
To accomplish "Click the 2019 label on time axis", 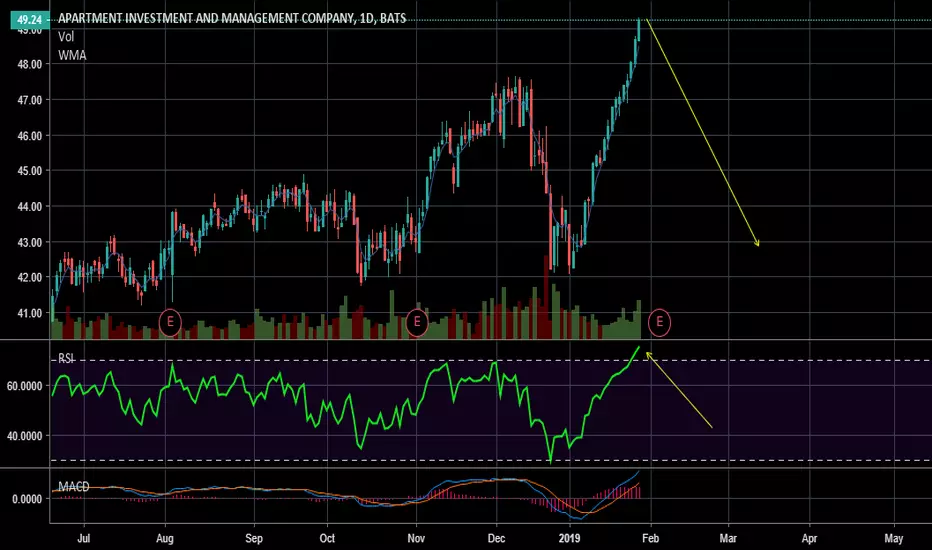I will (x=569, y=538).
